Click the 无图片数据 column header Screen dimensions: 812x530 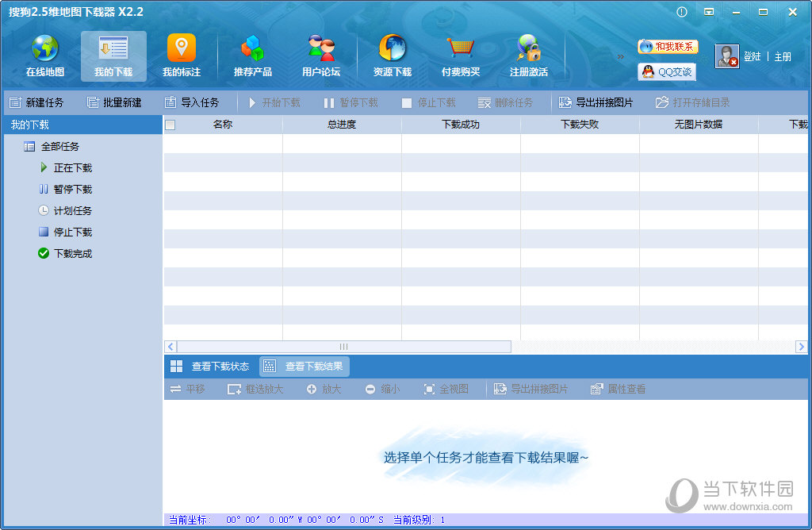pyautogui.click(x=699, y=125)
